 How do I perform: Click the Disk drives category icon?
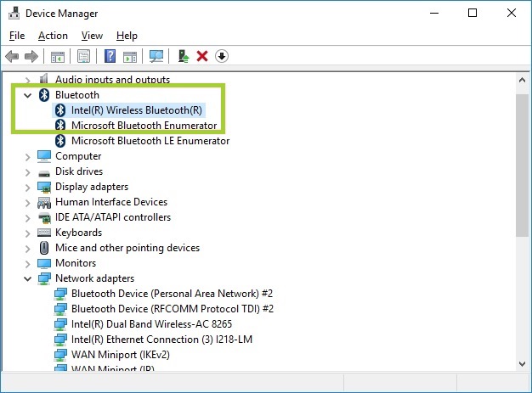coord(44,173)
